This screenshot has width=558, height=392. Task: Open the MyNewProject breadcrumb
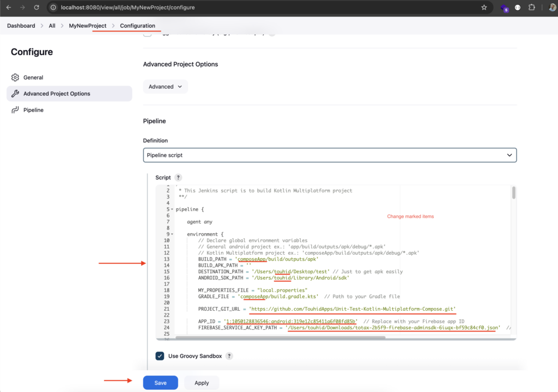click(x=88, y=26)
